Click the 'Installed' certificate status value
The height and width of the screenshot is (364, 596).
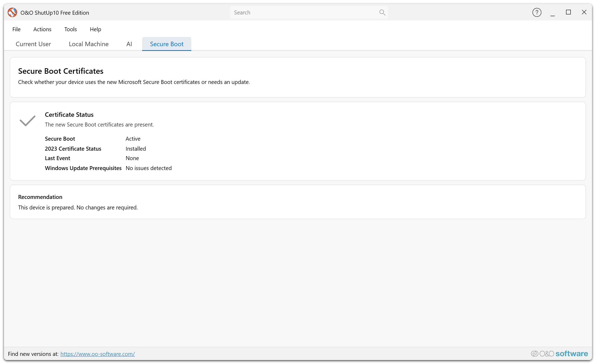click(x=136, y=149)
